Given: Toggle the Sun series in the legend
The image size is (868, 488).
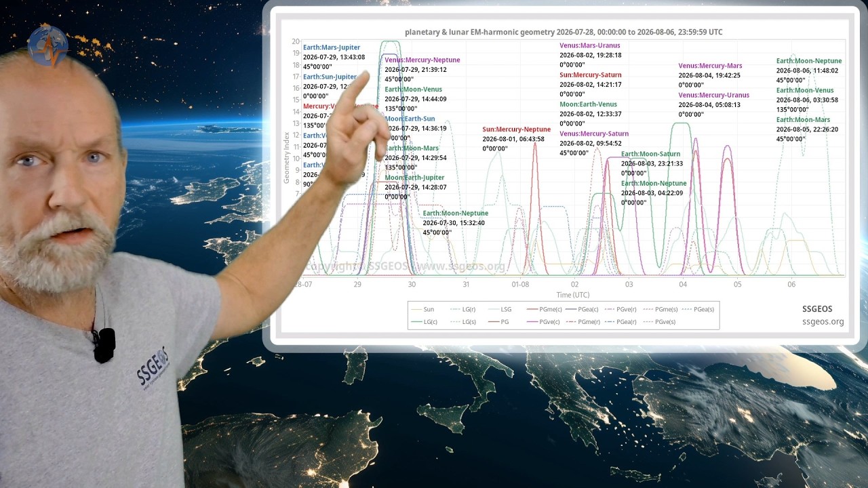Looking at the screenshot, I should (x=422, y=309).
